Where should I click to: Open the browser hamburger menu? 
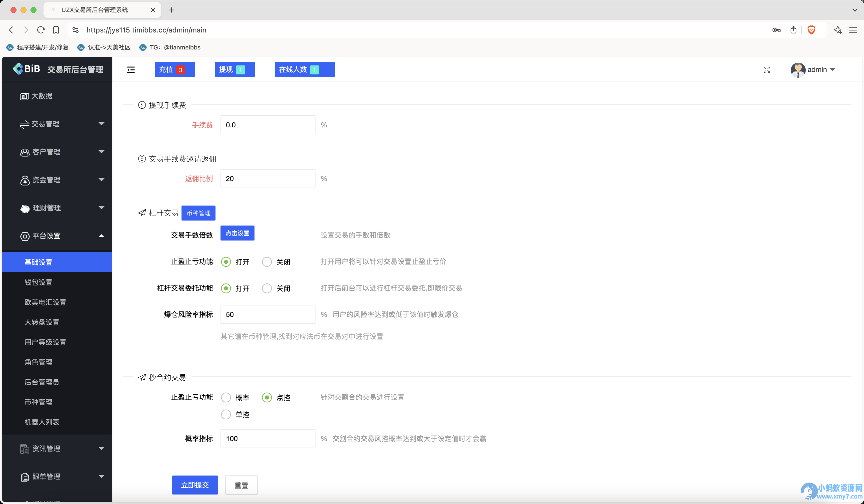click(853, 30)
